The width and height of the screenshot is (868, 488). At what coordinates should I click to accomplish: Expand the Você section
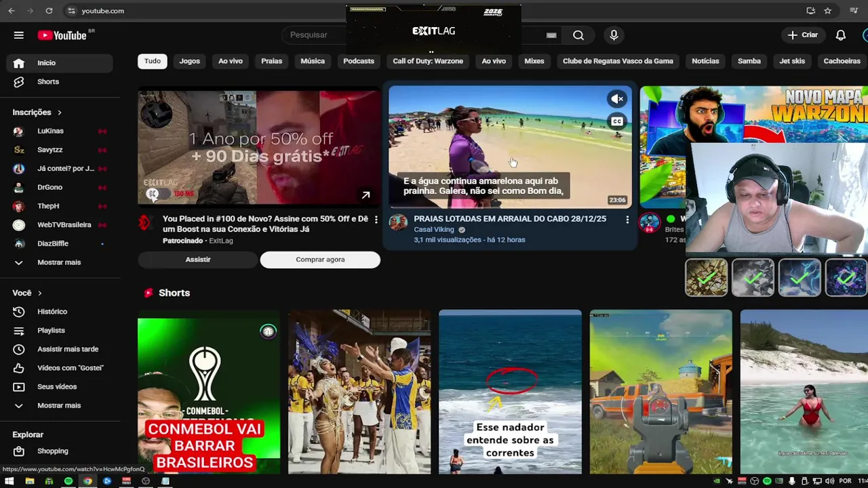(27, 293)
